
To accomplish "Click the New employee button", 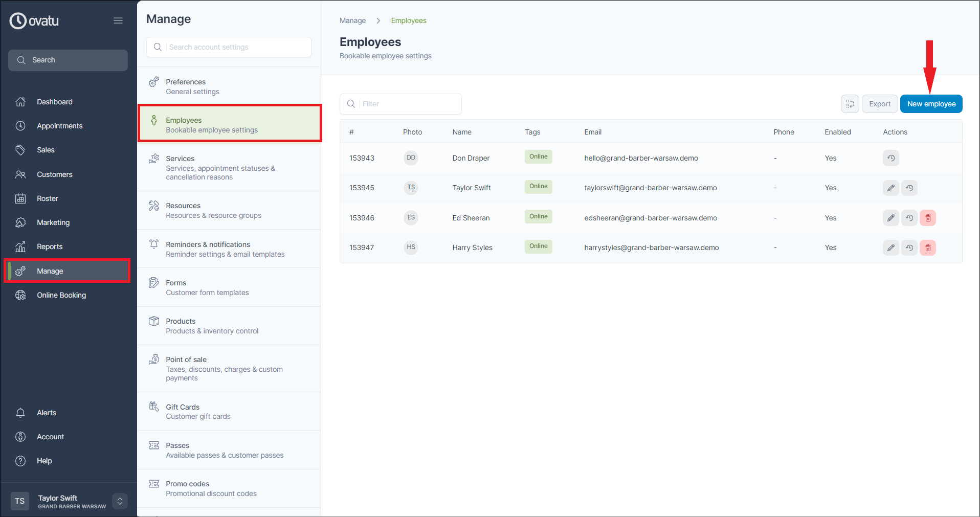I will click(x=930, y=104).
